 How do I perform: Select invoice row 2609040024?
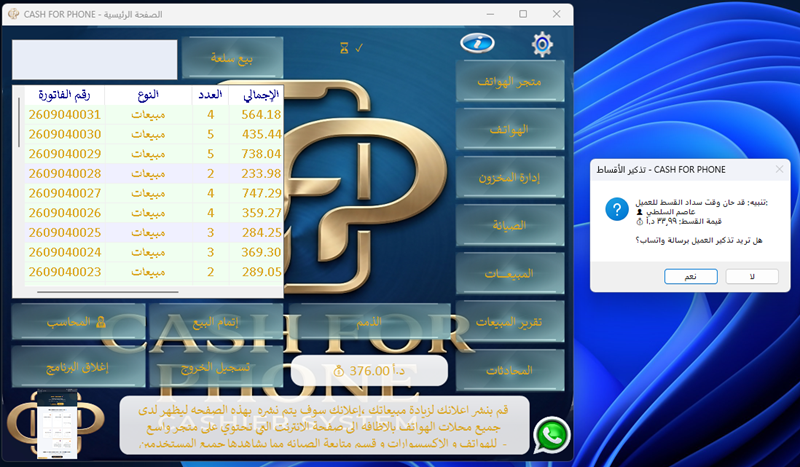tap(154, 252)
